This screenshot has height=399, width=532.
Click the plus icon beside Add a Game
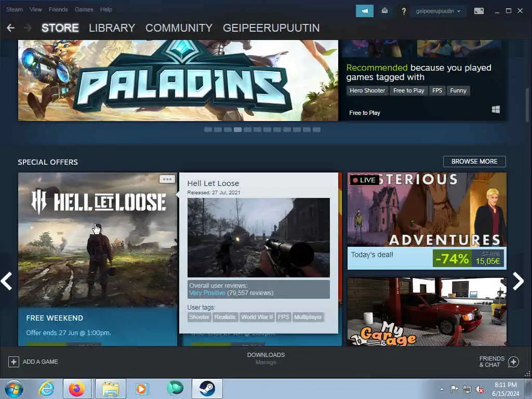tap(14, 362)
